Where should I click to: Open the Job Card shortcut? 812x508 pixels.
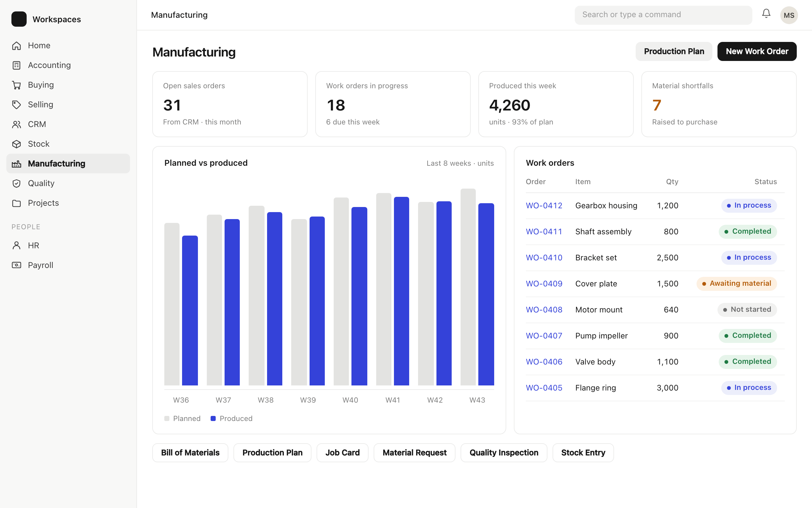click(342, 452)
